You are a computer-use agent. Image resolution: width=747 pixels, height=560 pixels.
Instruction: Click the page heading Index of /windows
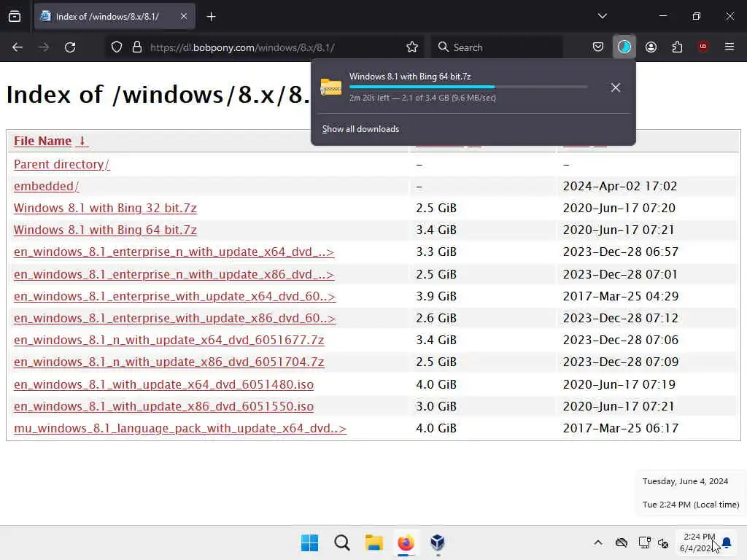(x=158, y=94)
